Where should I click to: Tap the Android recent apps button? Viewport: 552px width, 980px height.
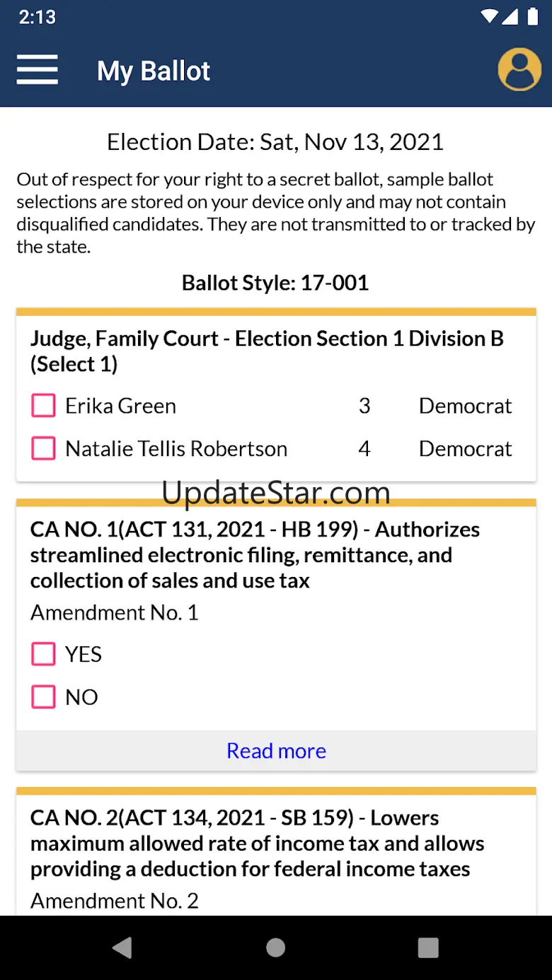pyautogui.click(x=428, y=947)
